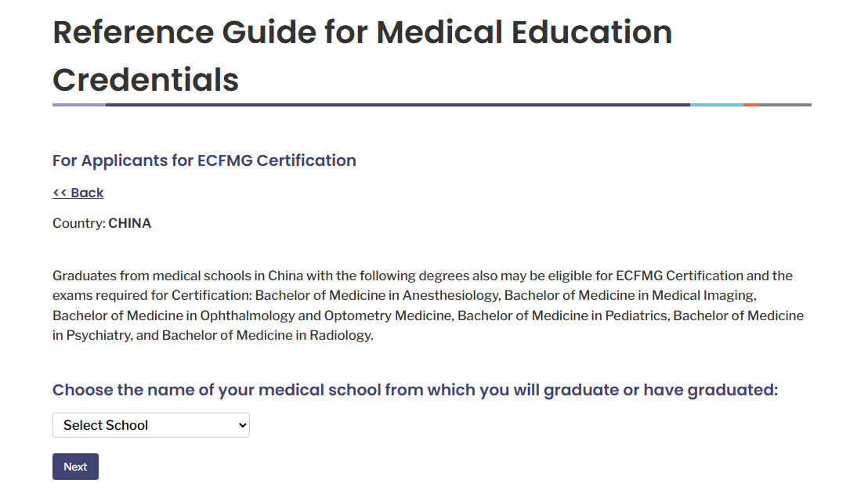Click the word 'Credentials' in the title

[x=146, y=80]
